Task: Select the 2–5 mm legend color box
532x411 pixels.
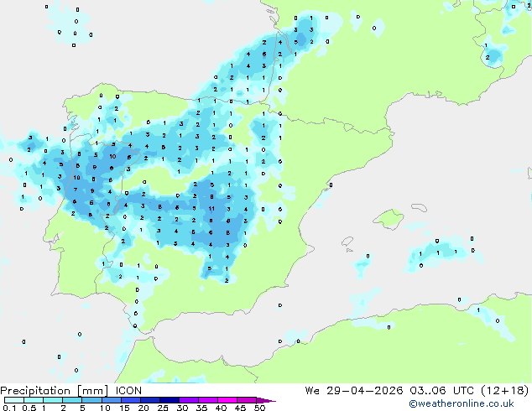Action: (72, 400)
